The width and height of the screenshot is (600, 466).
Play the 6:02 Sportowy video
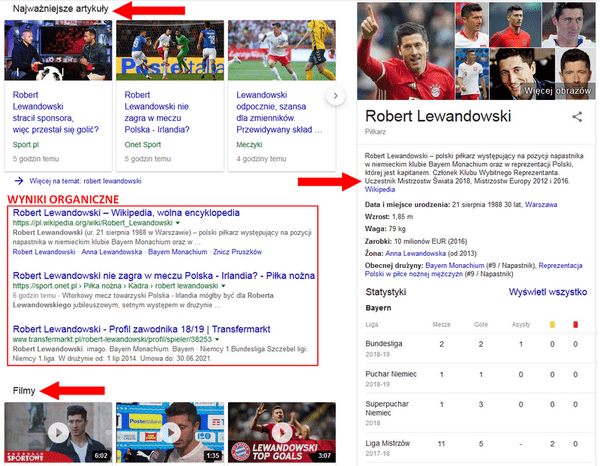pyautogui.click(x=58, y=432)
